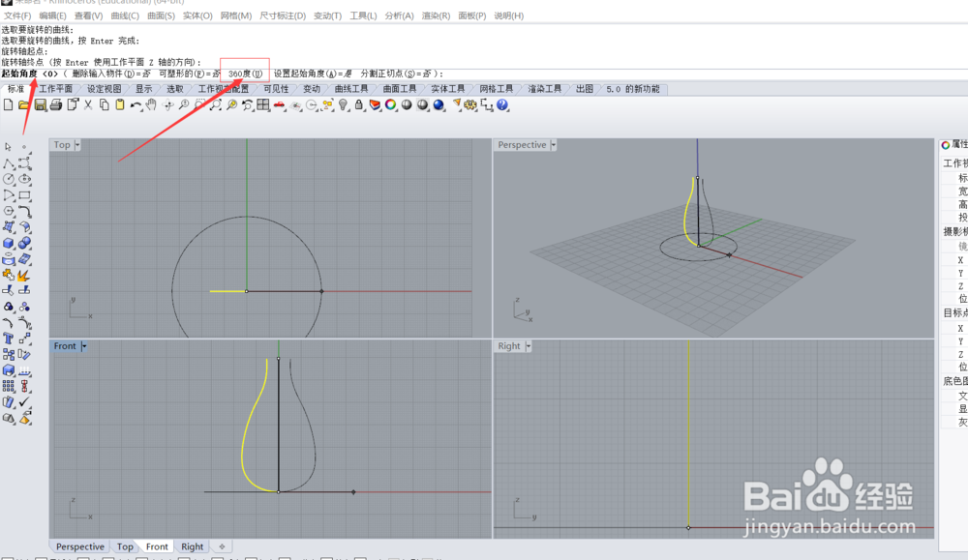Image resolution: width=968 pixels, height=560 pixels.
Task: Toggle 设置起始角度(A)=是 command option
Action: [x=313, y=74]
